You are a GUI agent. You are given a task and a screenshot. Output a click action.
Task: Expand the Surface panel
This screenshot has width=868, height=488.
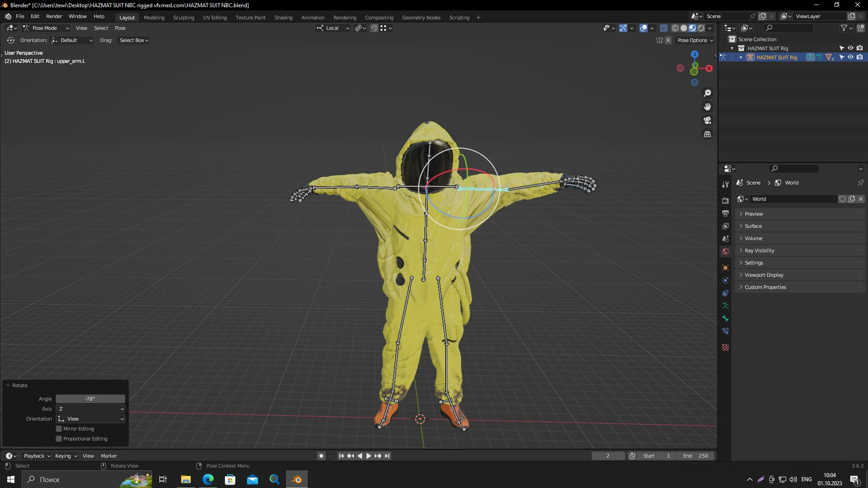coord(800,226)
